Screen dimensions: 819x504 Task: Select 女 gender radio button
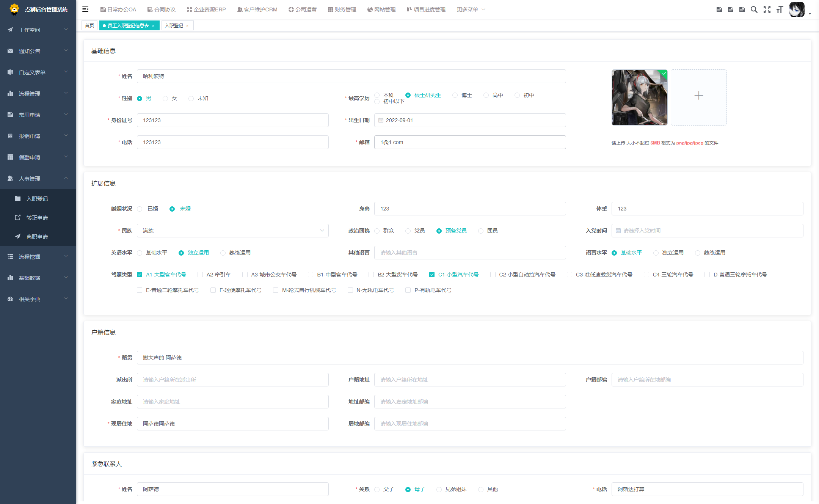pos(165,99)
